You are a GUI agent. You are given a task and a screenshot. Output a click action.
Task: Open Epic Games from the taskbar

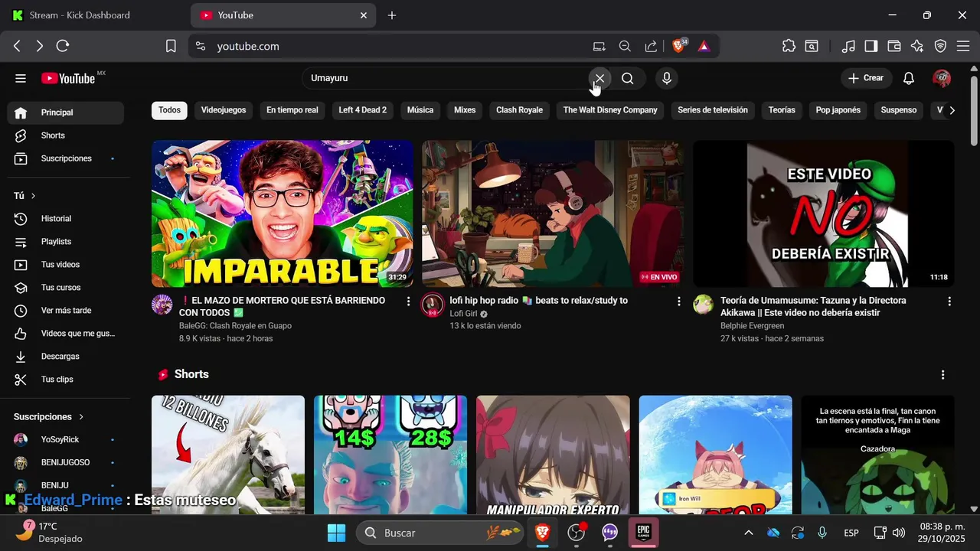643,533
